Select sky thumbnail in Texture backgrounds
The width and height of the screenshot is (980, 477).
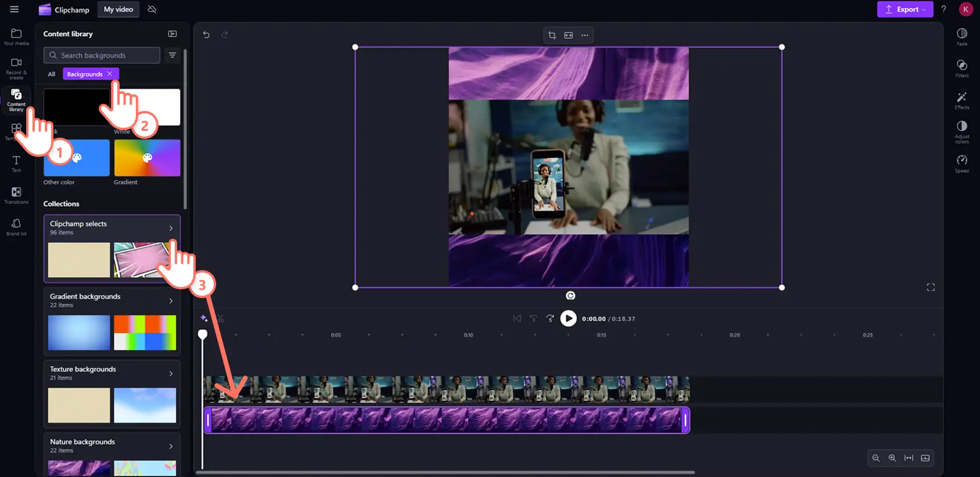(x=145, y=405)
